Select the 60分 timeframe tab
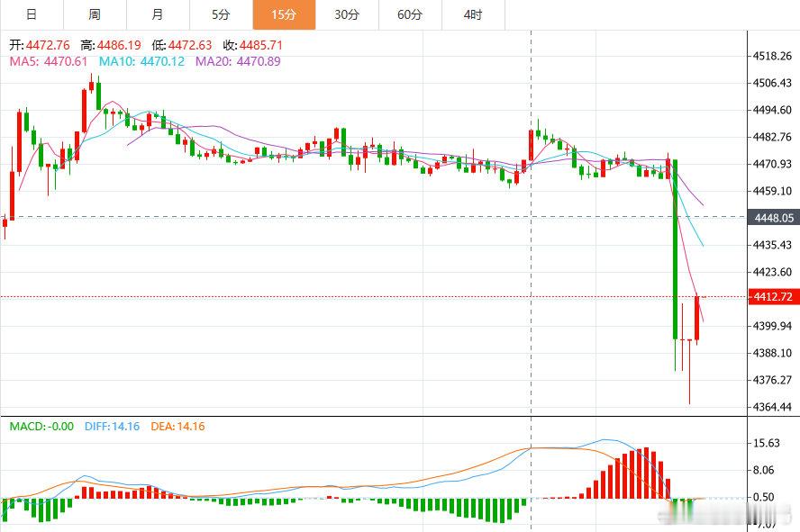This screenshot has height=532, width=800. point(410,14)
